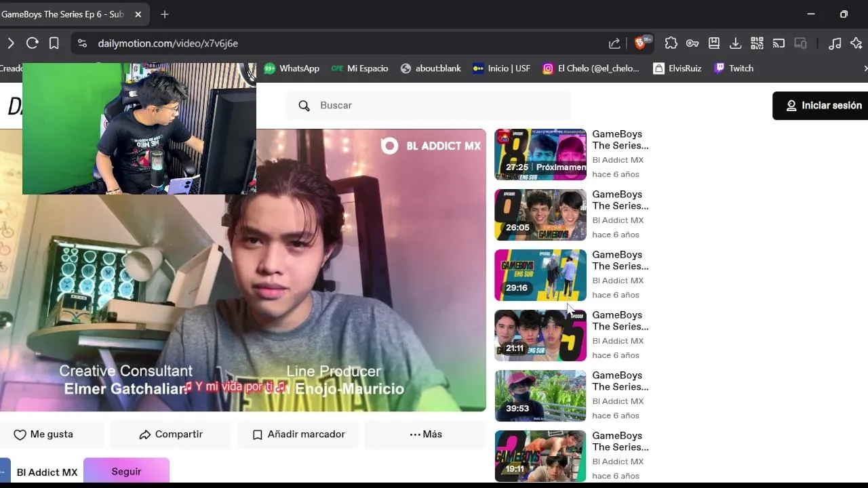Screen dimensions: 868x488
Task: Open about:blank bookmark
Action: point(431,68)
